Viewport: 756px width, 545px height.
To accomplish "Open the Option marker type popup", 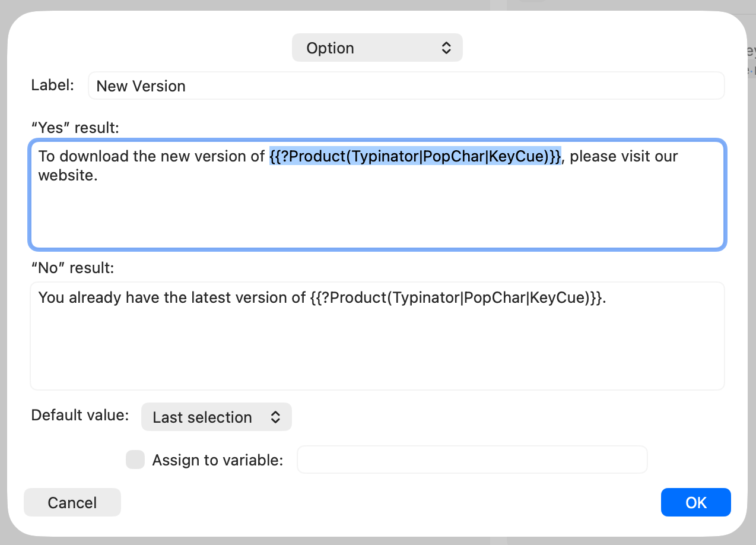I will pos(377,47).
